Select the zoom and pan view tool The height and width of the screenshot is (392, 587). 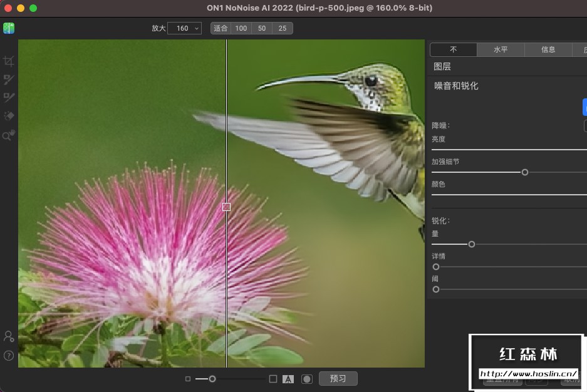[x=9, y=135]
